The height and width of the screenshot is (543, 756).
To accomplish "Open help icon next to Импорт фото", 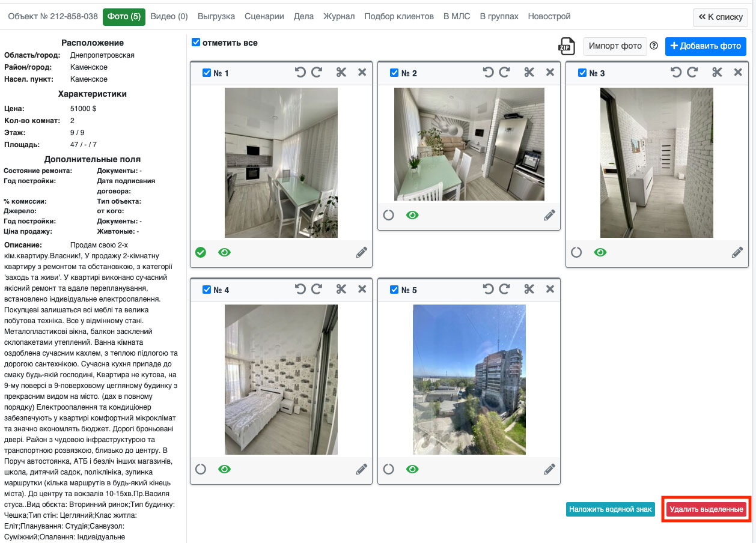I will (654, 46).
